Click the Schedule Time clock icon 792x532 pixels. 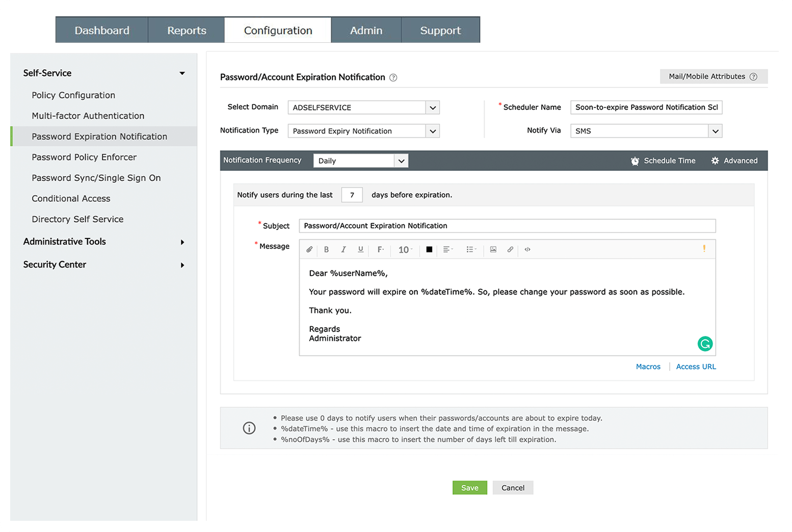(x=635, y=161)
